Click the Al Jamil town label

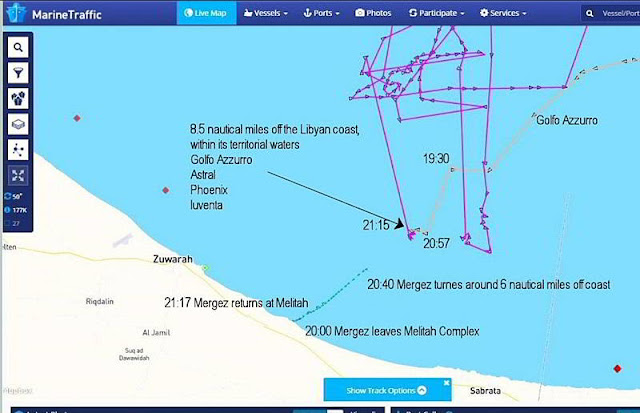coord(156,333)
